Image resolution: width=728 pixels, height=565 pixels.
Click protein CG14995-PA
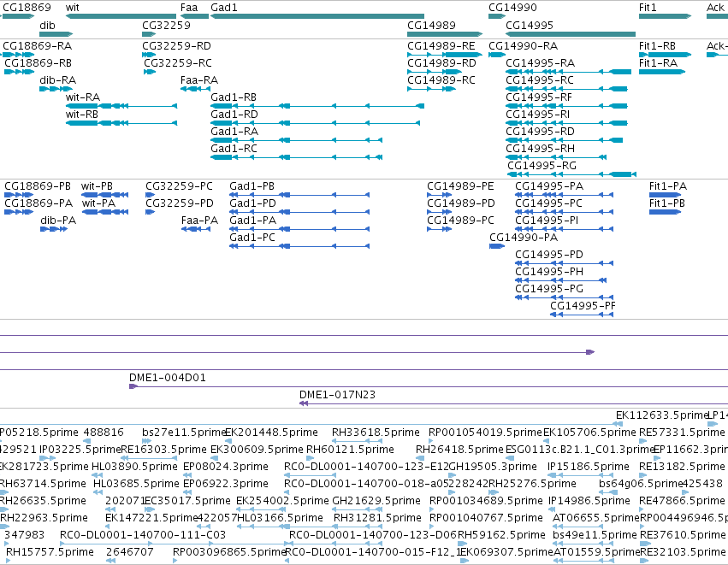pos(564,195)
